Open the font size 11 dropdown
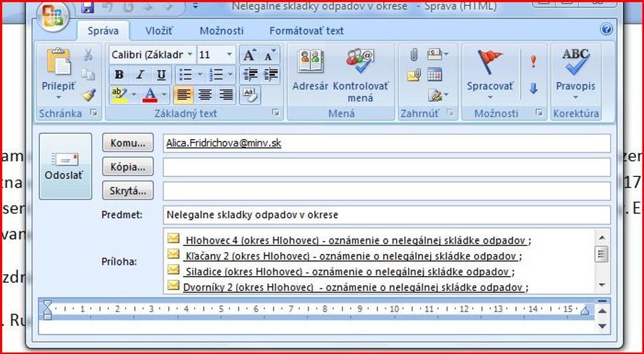Image resolution: width=644 pixels, height=354 pixels. (229, 55)
